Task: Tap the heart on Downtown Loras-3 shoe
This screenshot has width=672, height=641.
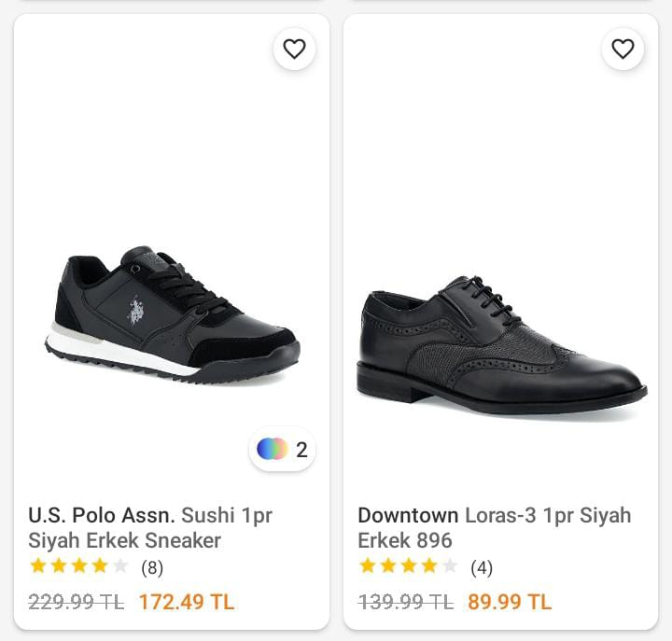Action: (x=623, y=49)
